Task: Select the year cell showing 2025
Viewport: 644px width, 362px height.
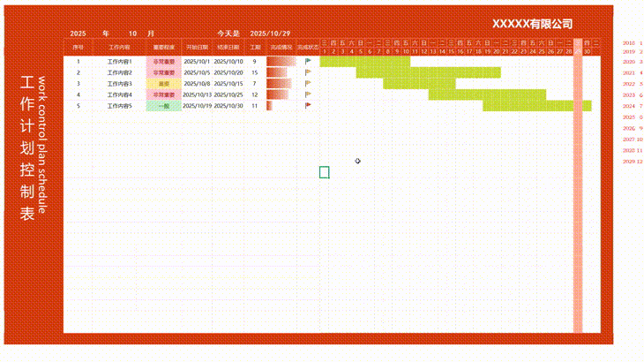Action: click(78, 34)
